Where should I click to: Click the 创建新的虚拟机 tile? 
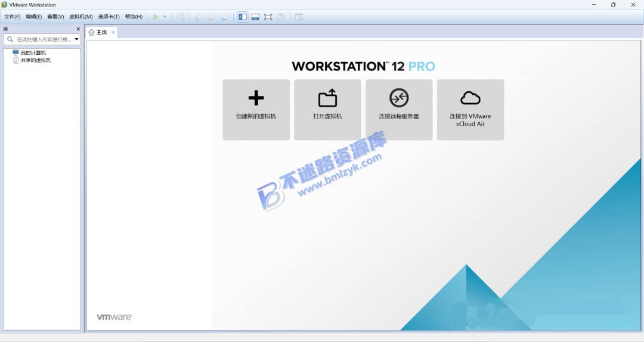(x=256, y=110)
